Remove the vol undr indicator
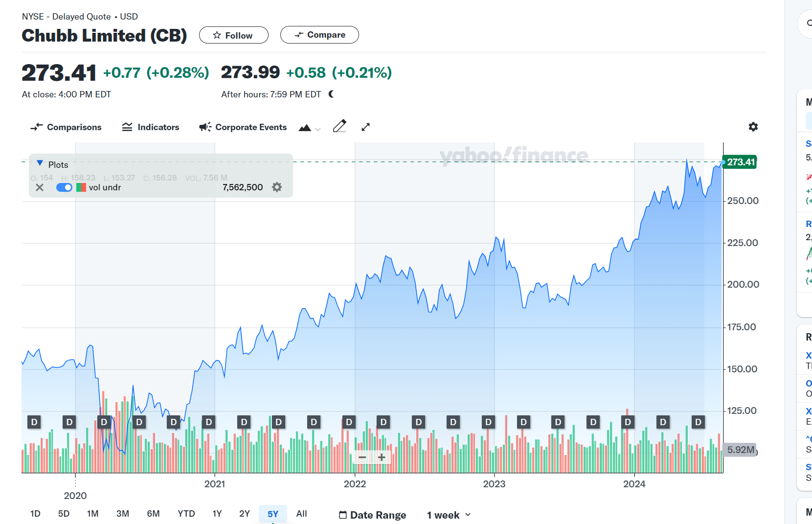The height and width of the screenshot is (524, 812). click(x=40, y=187)
